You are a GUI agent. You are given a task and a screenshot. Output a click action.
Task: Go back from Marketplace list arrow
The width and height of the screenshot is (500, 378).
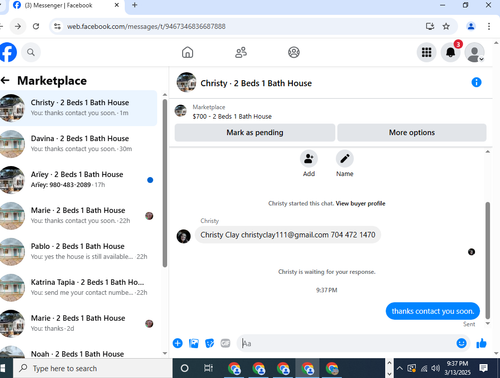[5, 80]
